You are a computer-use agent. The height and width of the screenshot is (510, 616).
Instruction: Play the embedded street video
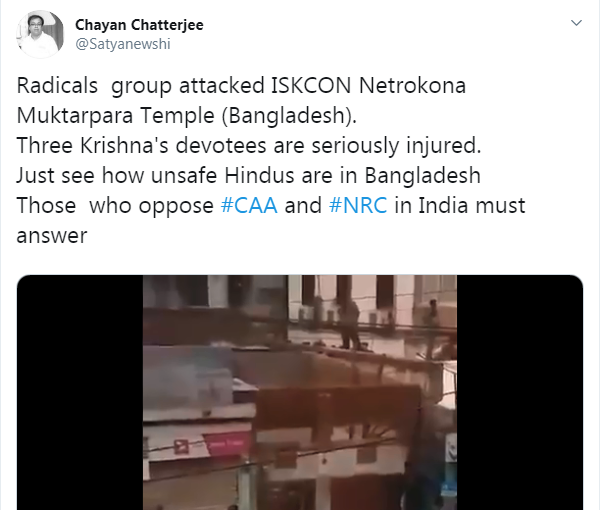point(300,393)
